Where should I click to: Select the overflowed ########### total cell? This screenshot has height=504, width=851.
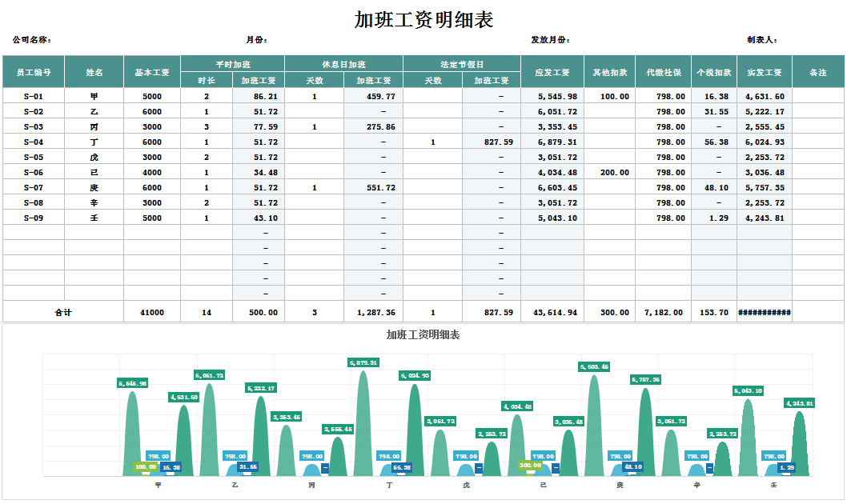(x=765, y=312)
